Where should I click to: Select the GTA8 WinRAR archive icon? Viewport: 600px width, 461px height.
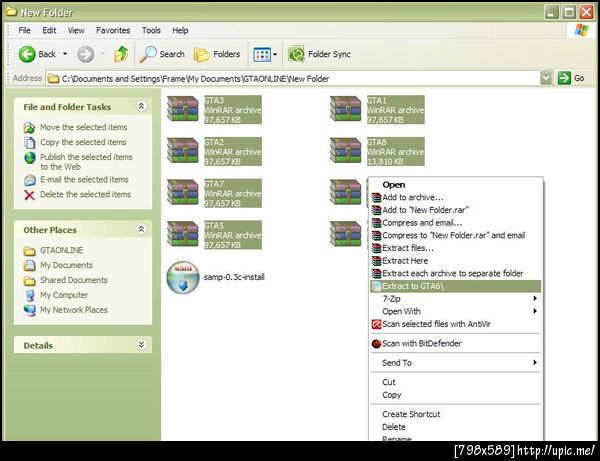pos(346,150)
